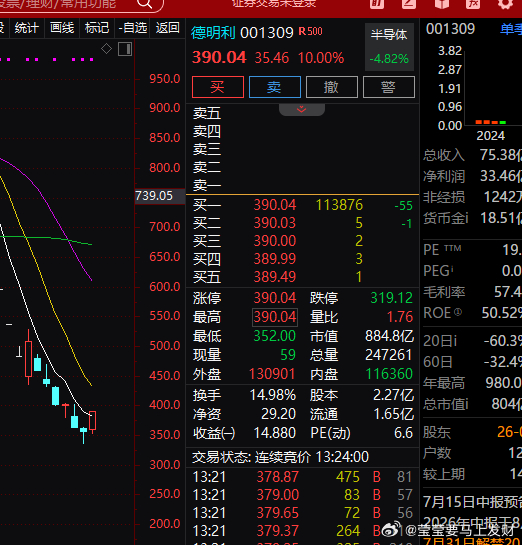Screen dimensions: 522x545
Task: Toggle the side panel layout icon
Action: (x=125, y=49)
